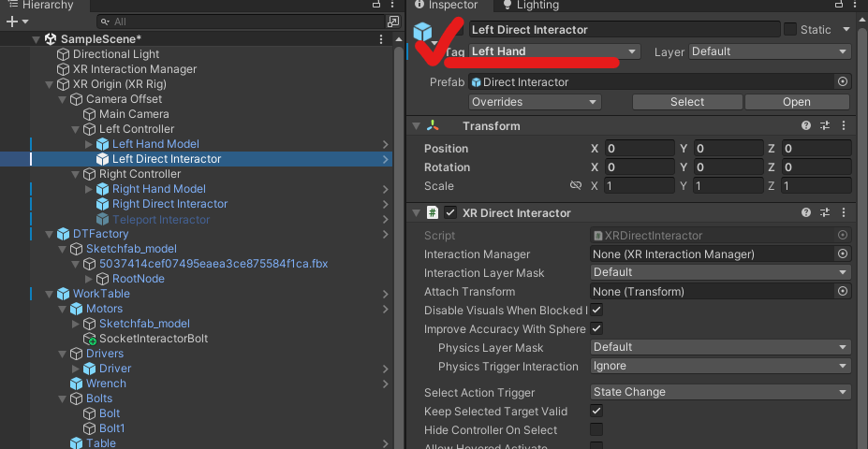Click the prefab Select button

pyautogui.click(x=687, y=102)
